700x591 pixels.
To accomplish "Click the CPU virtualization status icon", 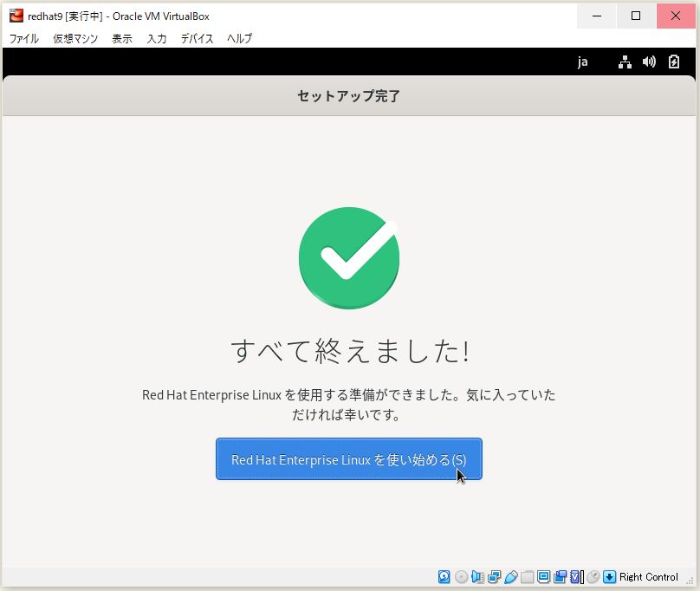I will pos(577,577).
